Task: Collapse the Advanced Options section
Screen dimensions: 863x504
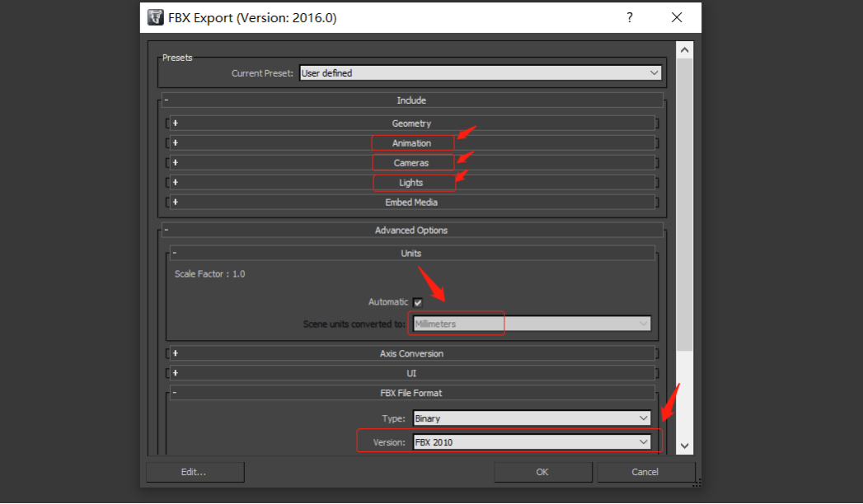Action: click(x=411, y=231)
